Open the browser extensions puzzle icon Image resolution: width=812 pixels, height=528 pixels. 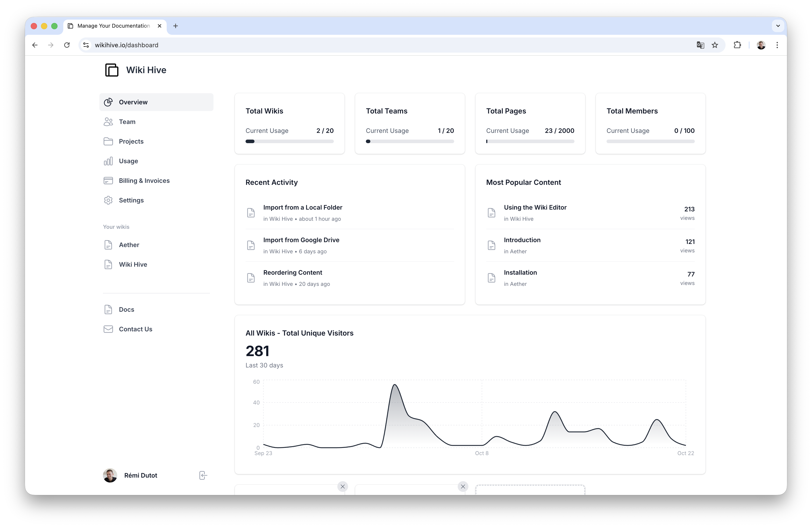click(737, 45)
